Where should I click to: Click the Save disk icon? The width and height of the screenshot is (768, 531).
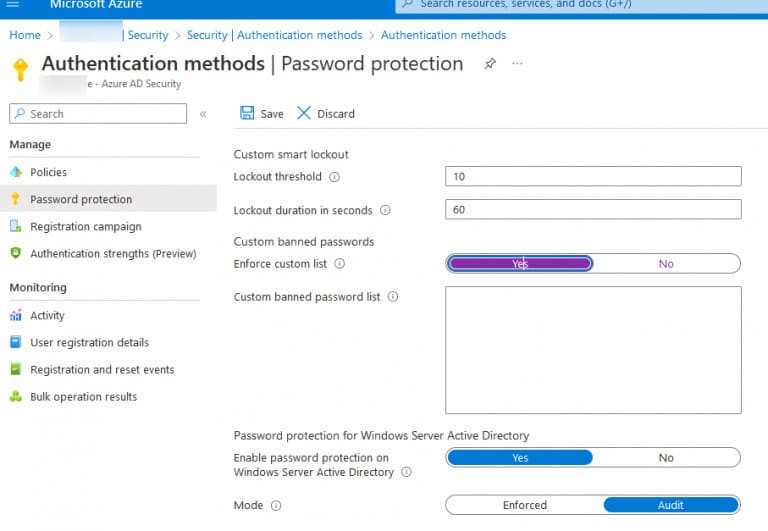[x=247, y=113]
